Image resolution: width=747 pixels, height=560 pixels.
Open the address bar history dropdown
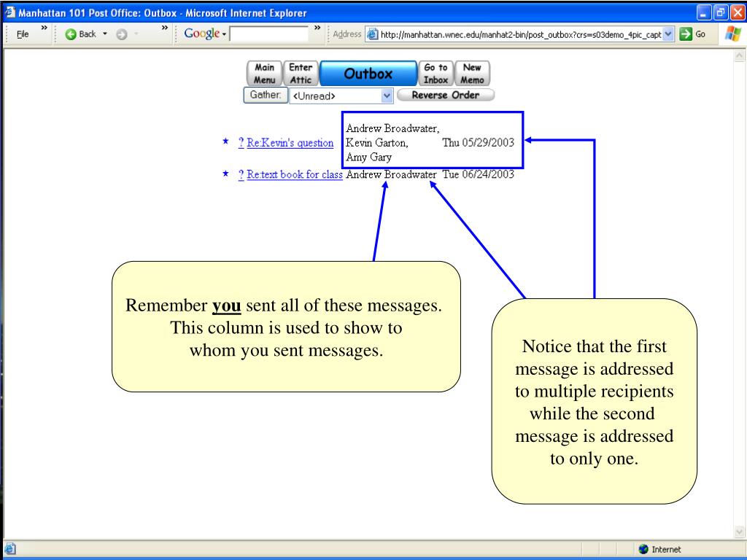pyautogui.click(x=668, y=34)
